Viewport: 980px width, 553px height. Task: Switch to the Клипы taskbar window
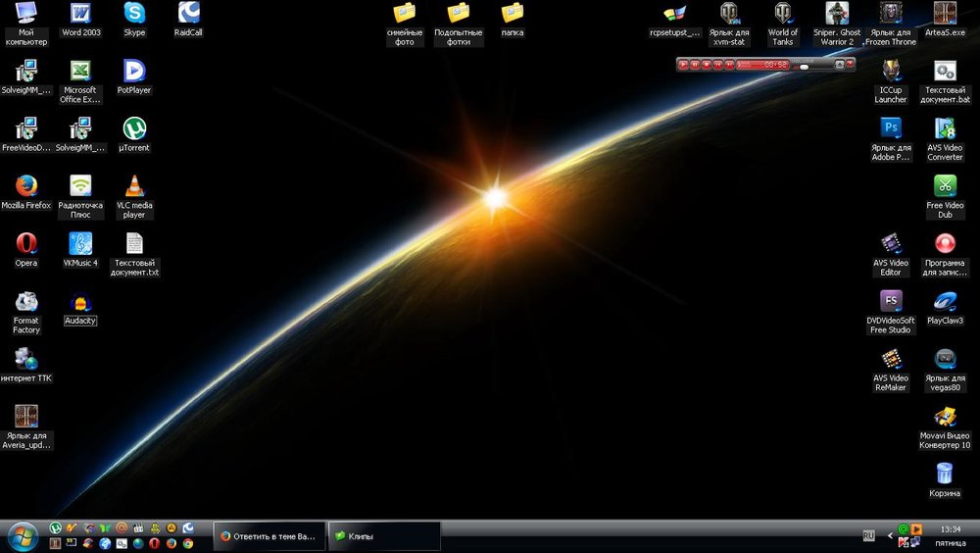[383, 536]
